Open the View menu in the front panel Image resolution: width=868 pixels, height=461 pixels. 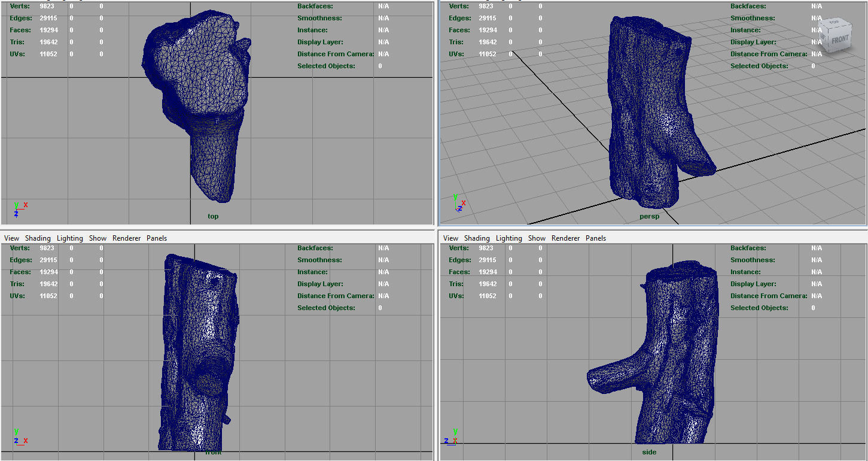pyautogui.click(x=11, y=238)
